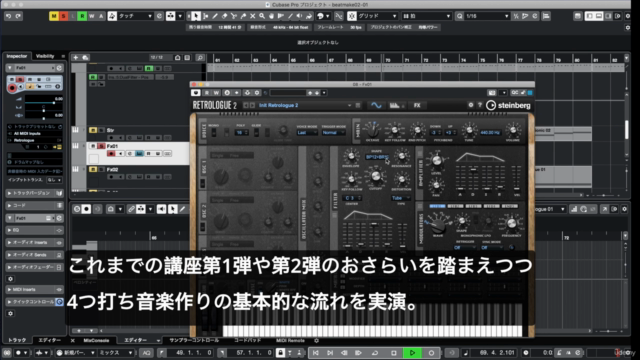640x360 pixels.
Task: Click the steinberg logo in Retrologue
Action: click(x=508, y=105)
